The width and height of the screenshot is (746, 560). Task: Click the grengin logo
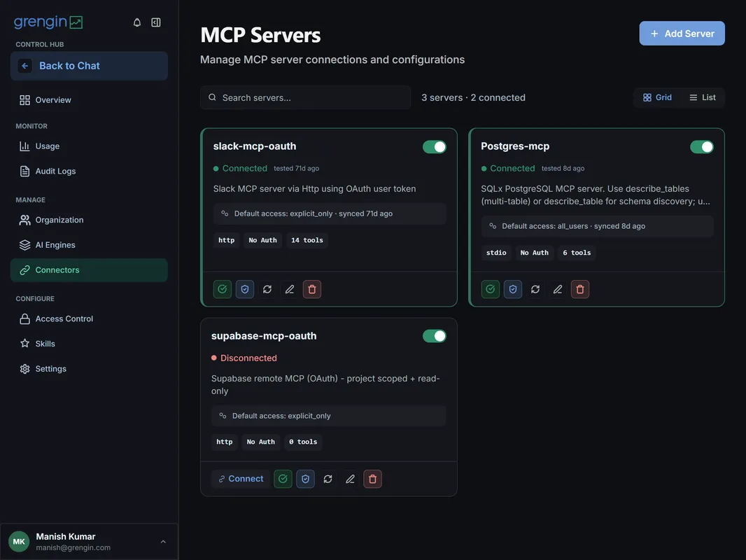48,22
